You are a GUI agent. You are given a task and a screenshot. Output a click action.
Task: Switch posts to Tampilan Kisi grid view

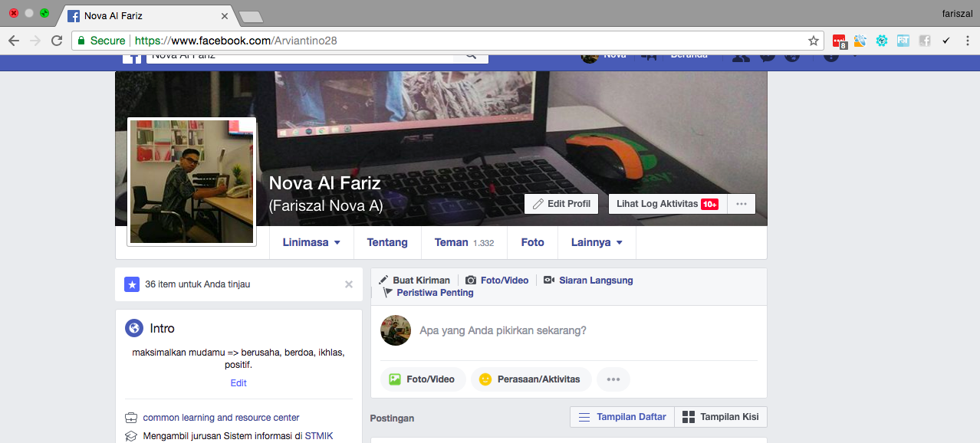click(x=719, y=416)
